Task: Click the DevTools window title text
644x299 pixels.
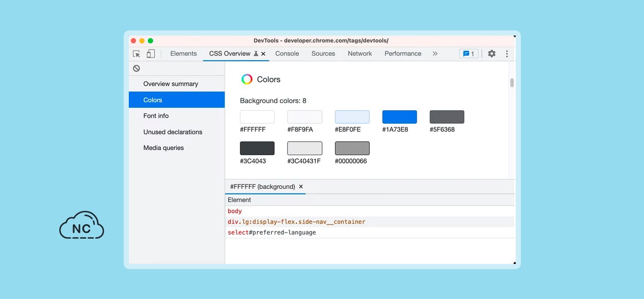Action: coord(321,41)
